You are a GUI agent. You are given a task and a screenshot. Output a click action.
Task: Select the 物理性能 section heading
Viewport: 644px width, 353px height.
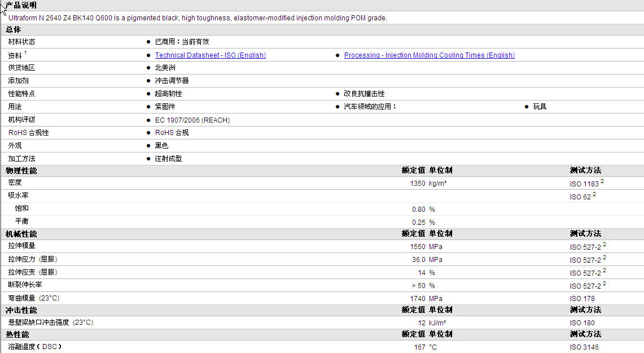(x=21, y=171)
